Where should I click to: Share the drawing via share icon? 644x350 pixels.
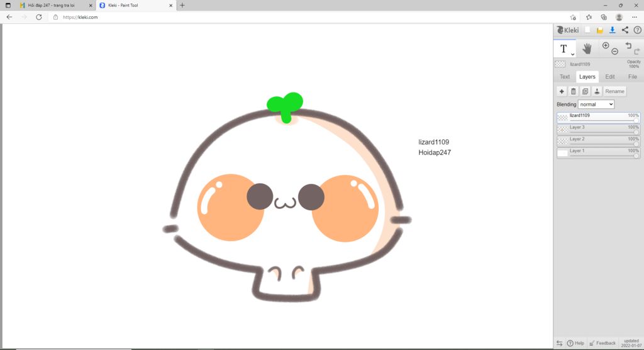click(625, 30)
